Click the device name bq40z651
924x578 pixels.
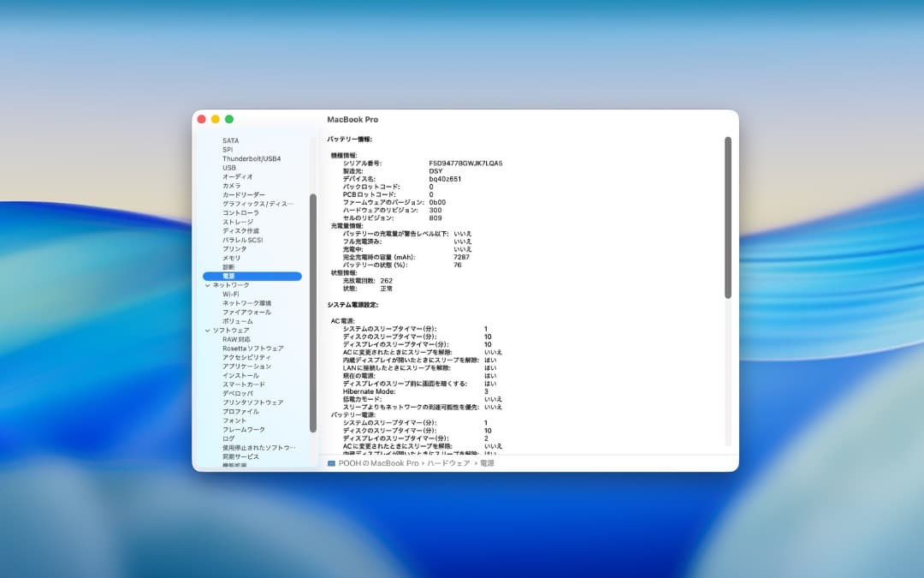pyautogui.click(x=445, y=179)
